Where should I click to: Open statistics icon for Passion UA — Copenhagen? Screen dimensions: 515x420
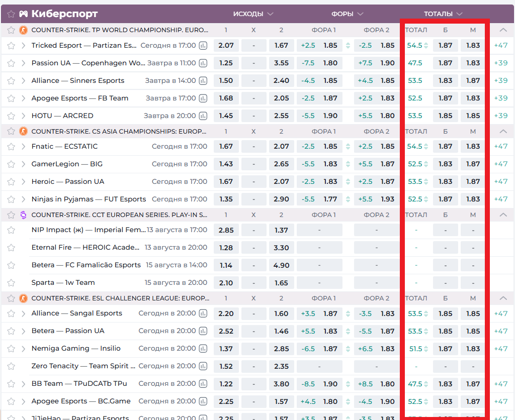[203, 63]
